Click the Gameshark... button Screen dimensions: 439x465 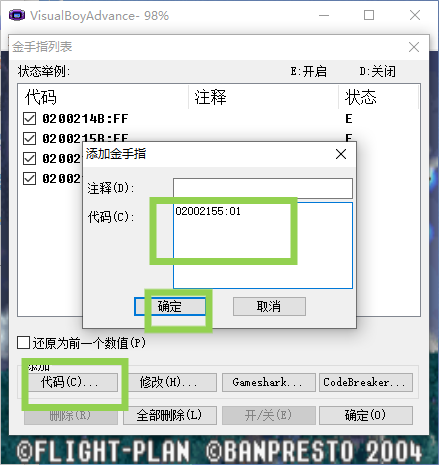point(269,382)
